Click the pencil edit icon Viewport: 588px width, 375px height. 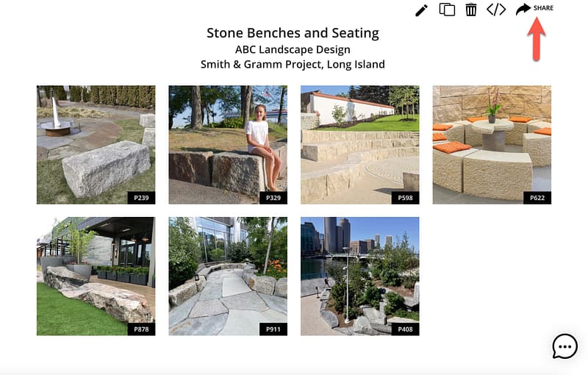[x=421, y=10]
